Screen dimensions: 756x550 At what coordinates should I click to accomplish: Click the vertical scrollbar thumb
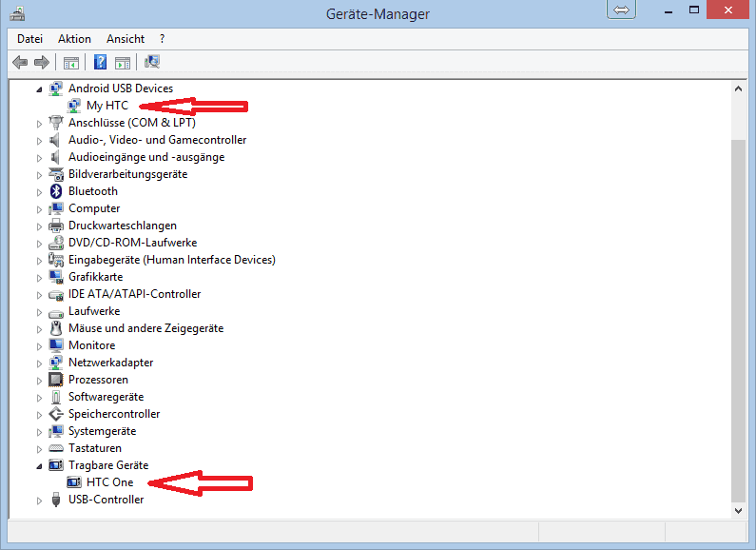click(x=738, y=321)
